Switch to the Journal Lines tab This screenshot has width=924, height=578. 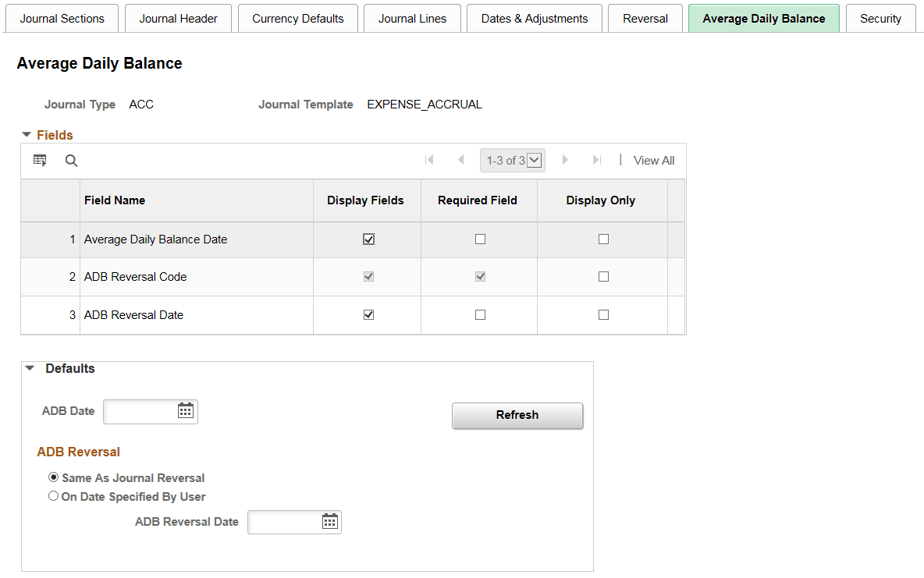tap(412, 19)
